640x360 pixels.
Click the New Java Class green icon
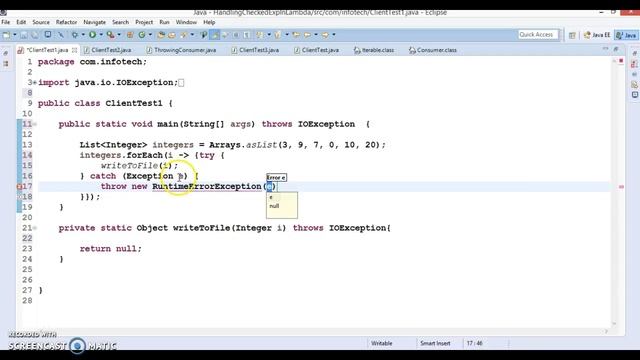(x=142, y=35)
